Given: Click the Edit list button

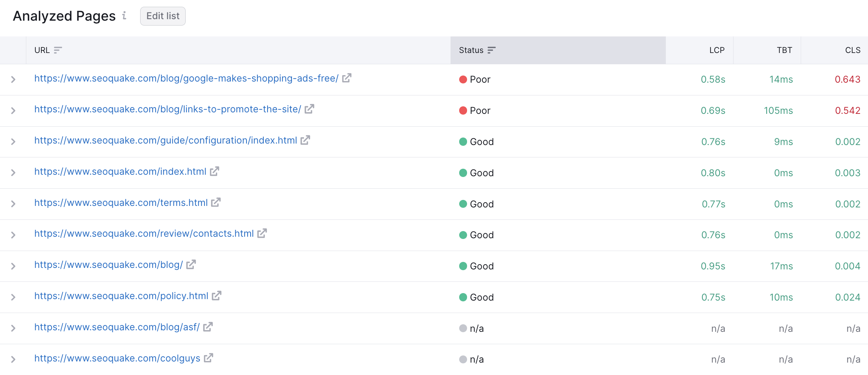Looking at the screenshot, I should pos(162,16).
